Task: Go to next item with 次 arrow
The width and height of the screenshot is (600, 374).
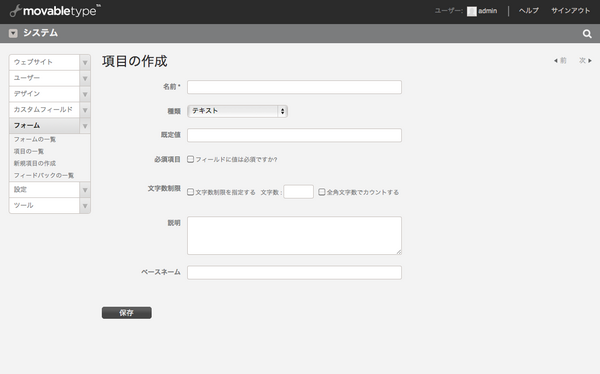Action: pyautogui.click(x=585, y=60)
